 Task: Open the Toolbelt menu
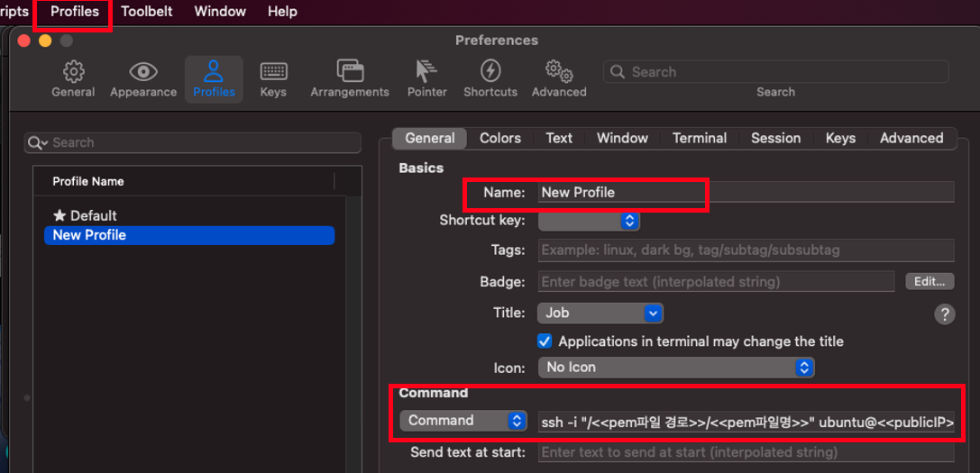[147, 11]
